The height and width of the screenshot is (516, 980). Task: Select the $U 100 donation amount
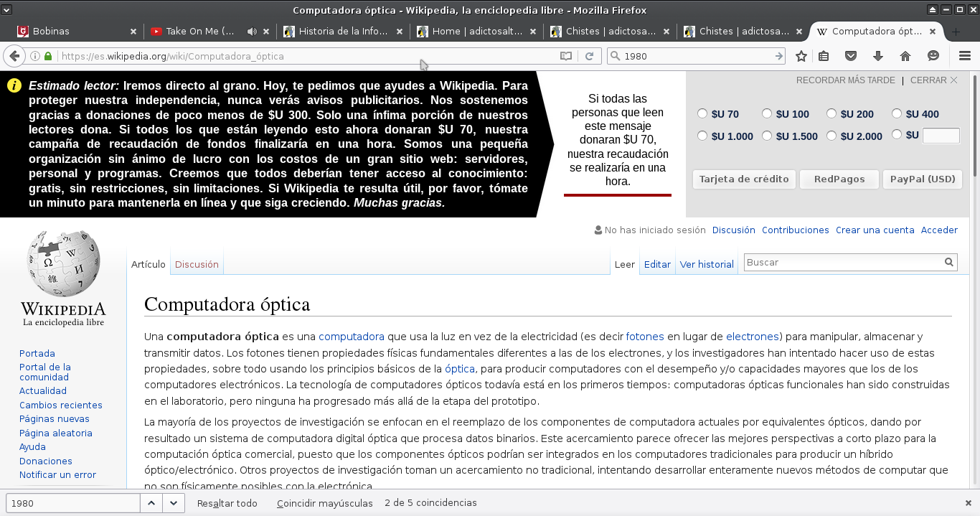[767, 113]
